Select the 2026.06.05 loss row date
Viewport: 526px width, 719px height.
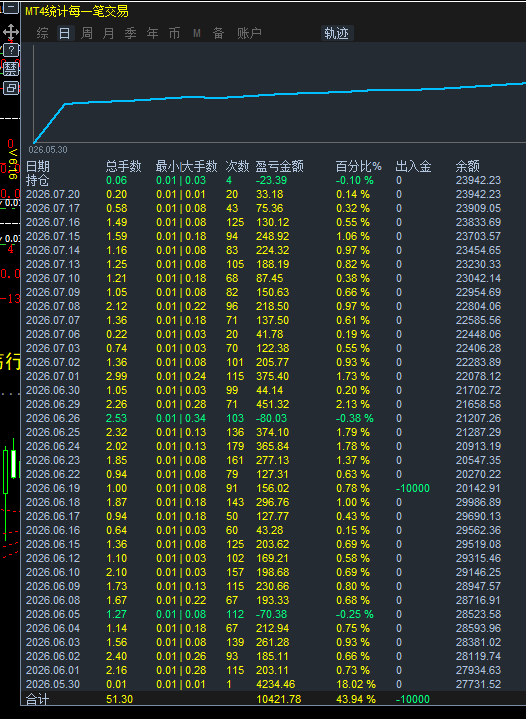(53, 614)
